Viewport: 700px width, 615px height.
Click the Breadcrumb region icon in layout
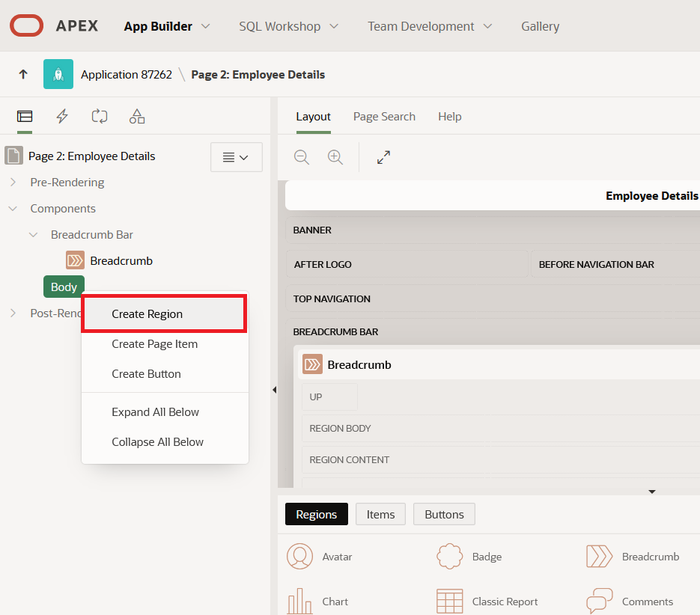click(x=312, y=364)
